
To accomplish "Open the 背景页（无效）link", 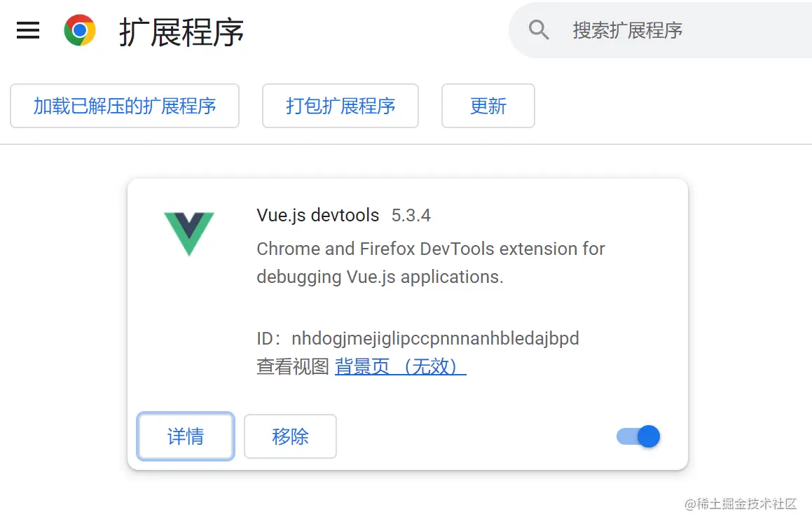I will (400, 366).
